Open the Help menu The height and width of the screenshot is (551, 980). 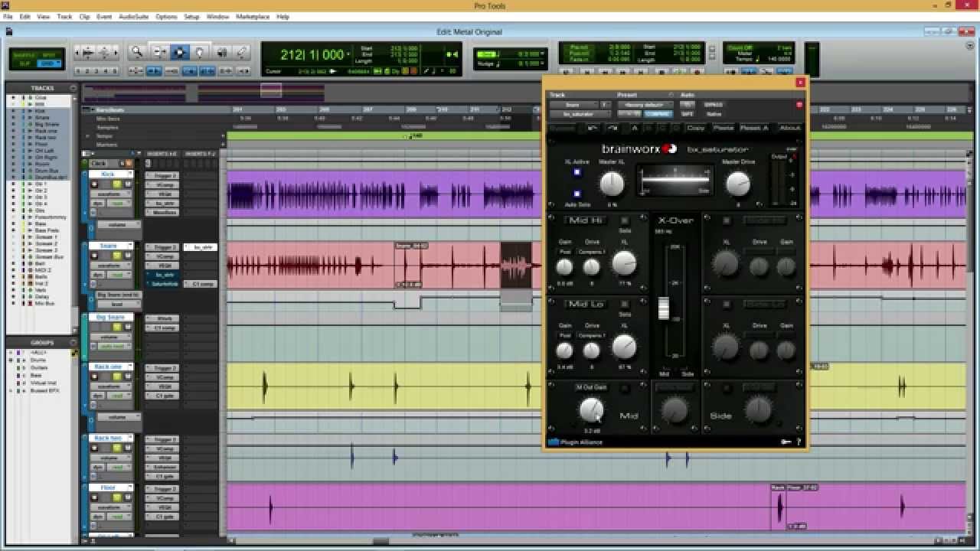(283, 16)
